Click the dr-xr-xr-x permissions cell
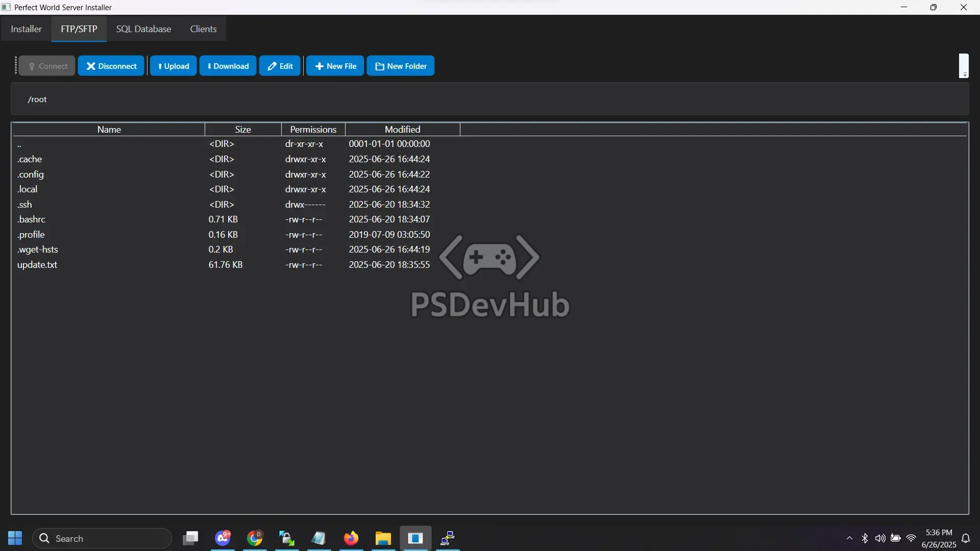The image size is (980, 551). (x=304, y=144)
